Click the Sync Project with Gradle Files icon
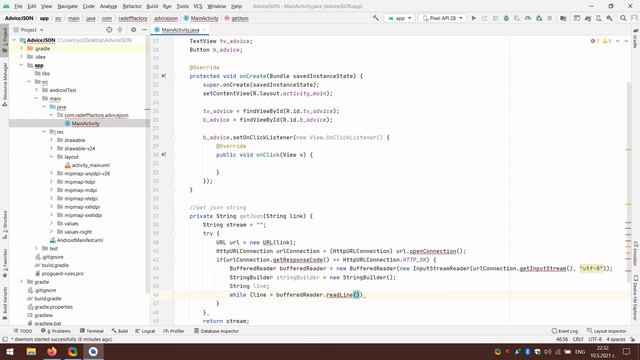Screen dimensions: 640x360 click(x=588, y=18)
